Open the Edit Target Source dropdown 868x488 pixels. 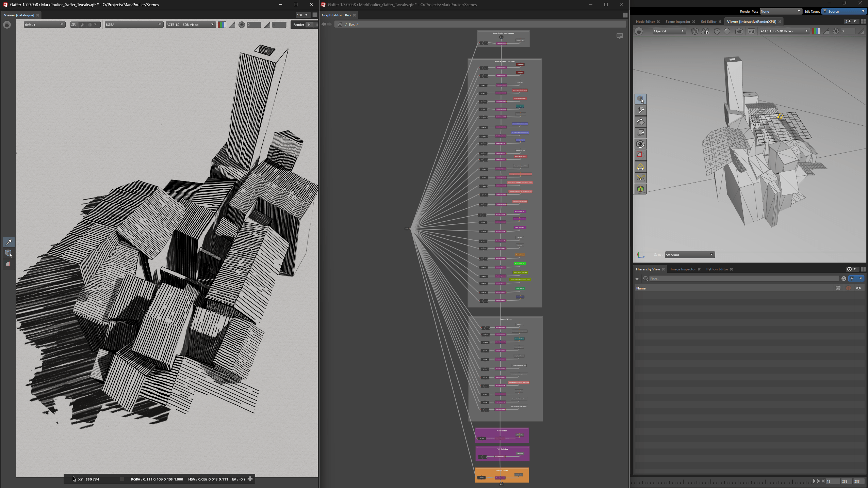844,12
